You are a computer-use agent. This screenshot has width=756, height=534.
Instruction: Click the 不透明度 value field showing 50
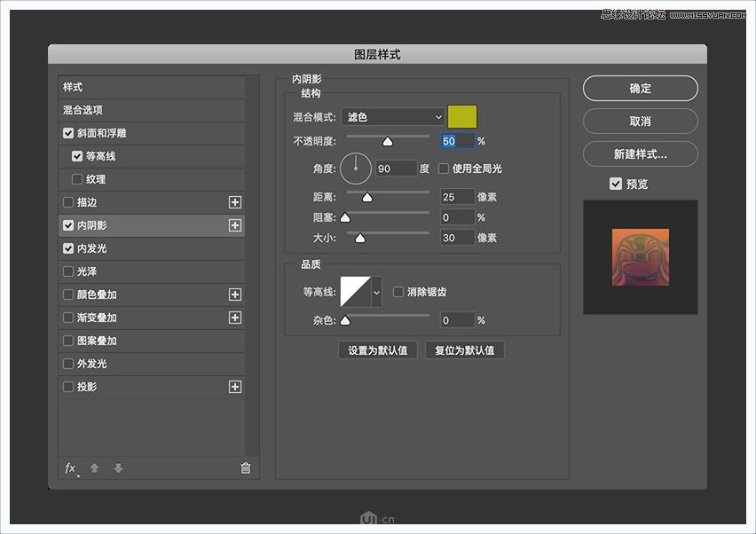tap(455, 141)
